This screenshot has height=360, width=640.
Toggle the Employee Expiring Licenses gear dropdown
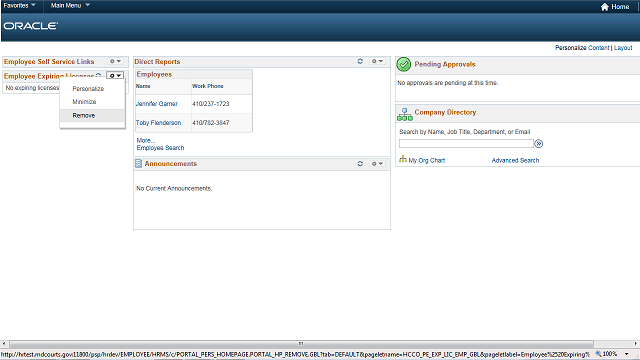(115, 76)
